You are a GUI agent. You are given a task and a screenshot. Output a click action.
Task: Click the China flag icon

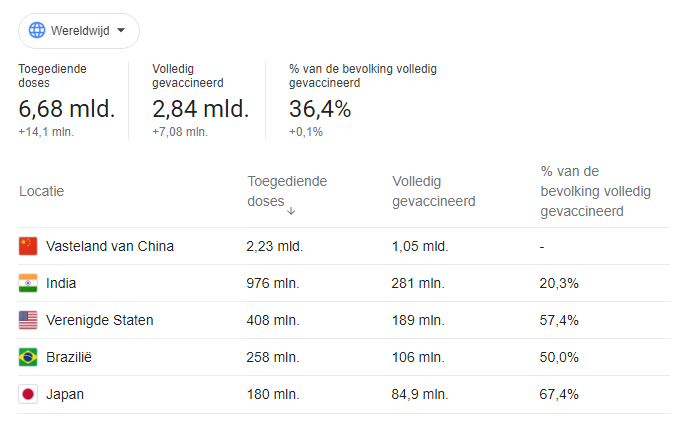[x=28, y=246]
